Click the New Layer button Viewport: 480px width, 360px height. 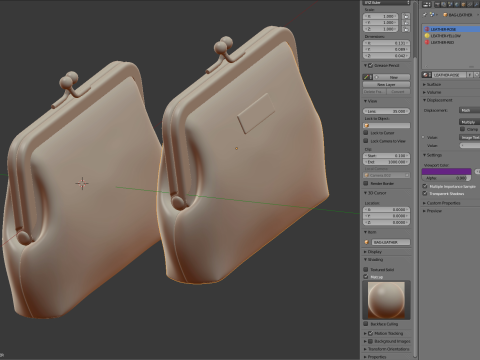point(386,85)
